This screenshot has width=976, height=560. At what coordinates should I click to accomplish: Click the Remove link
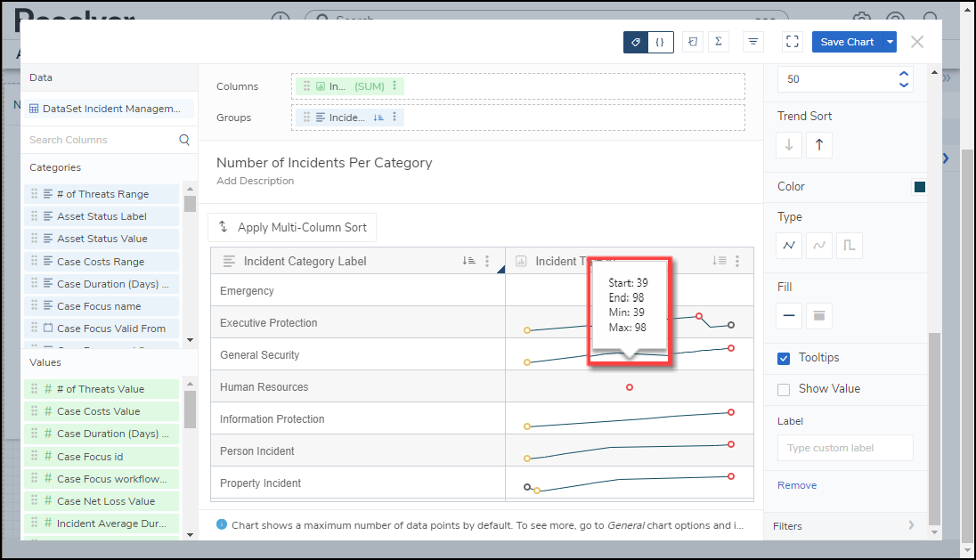796,485
